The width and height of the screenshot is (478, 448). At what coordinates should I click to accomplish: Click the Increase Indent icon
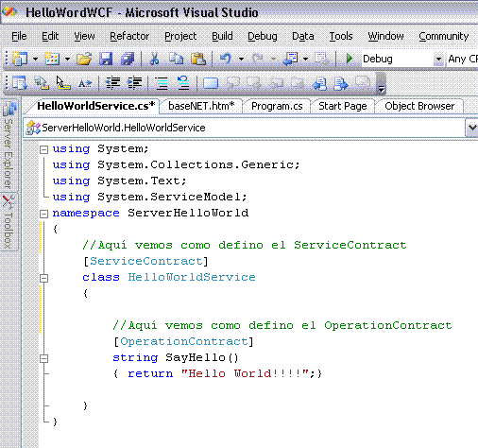(x=134, y=83)
